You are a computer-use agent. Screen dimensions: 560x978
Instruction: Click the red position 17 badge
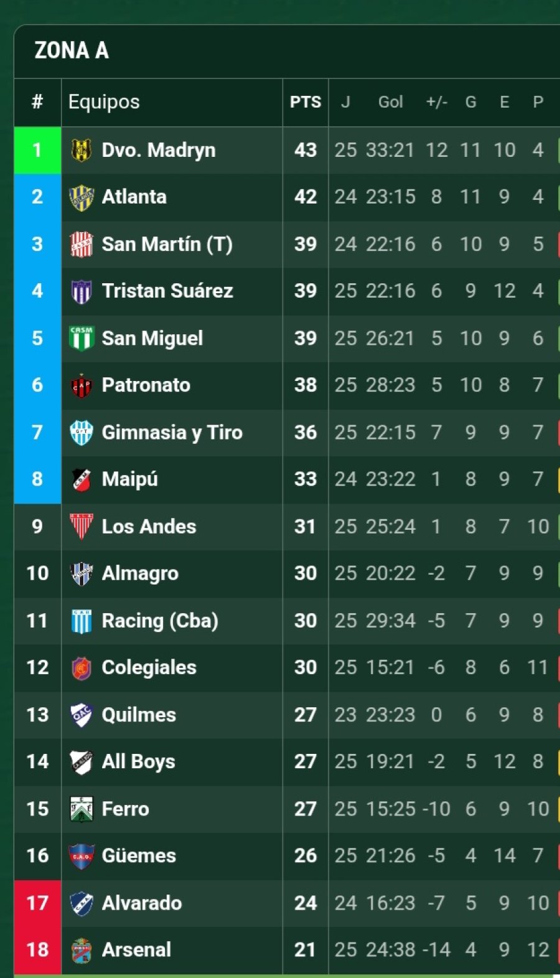(x=37, y=903)
